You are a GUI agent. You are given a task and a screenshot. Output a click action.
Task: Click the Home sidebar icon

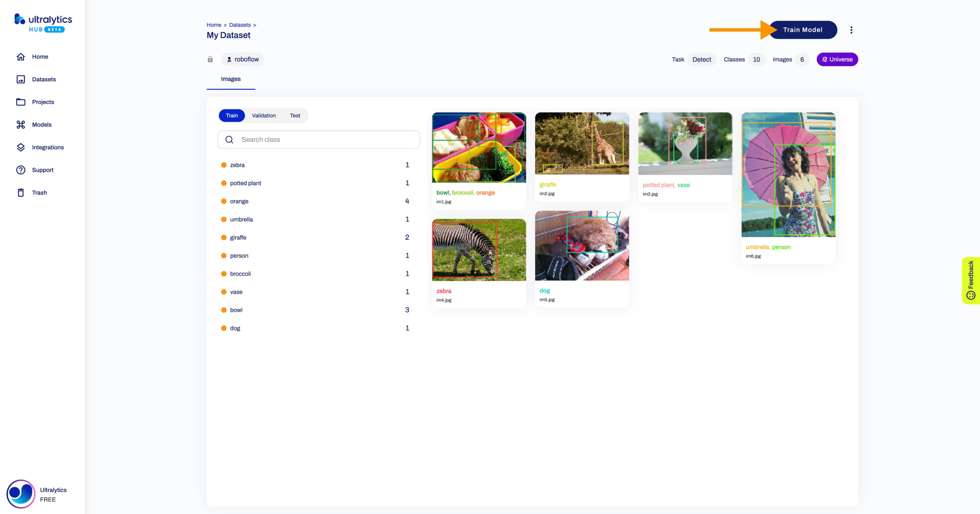(20, 56)
